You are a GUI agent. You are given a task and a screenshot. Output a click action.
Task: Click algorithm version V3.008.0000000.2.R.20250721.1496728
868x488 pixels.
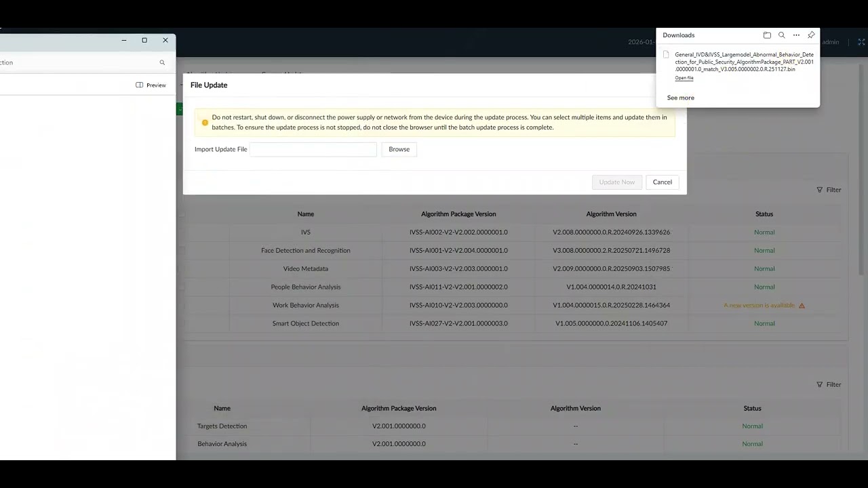[612, 251]
